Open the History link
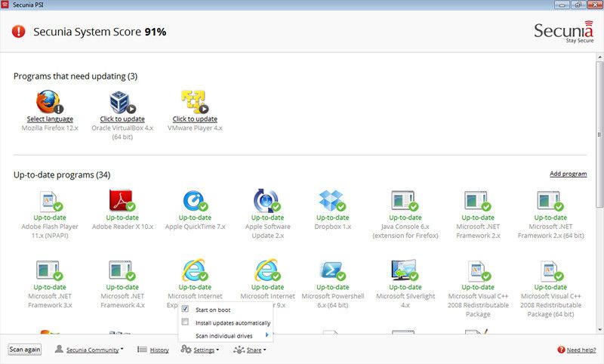Viewport: 604px width, 364px height. pos(159,350)
